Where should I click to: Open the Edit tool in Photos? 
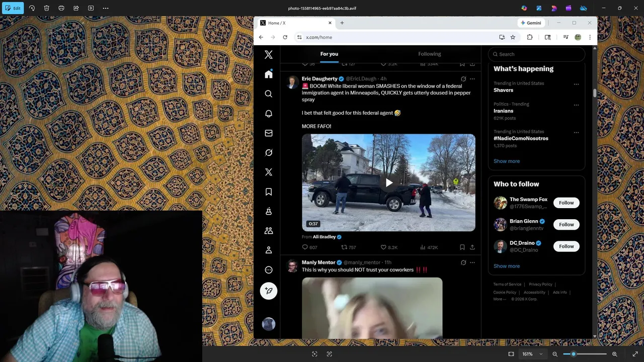(x=12, y=8)
